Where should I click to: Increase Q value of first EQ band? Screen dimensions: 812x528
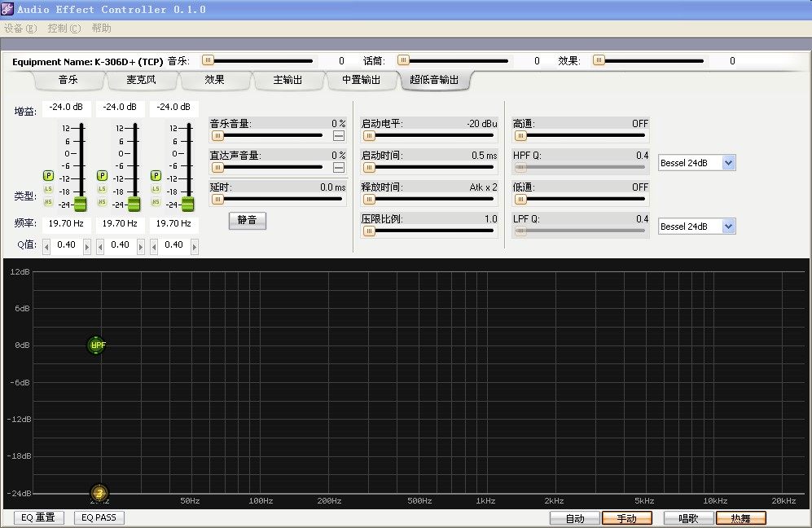pos(87,245)
